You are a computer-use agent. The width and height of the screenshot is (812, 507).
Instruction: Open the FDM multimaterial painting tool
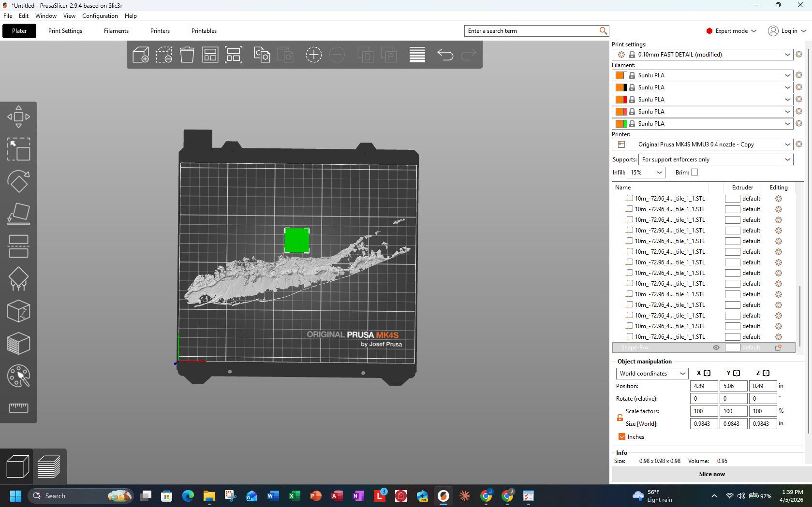point(18,376)
